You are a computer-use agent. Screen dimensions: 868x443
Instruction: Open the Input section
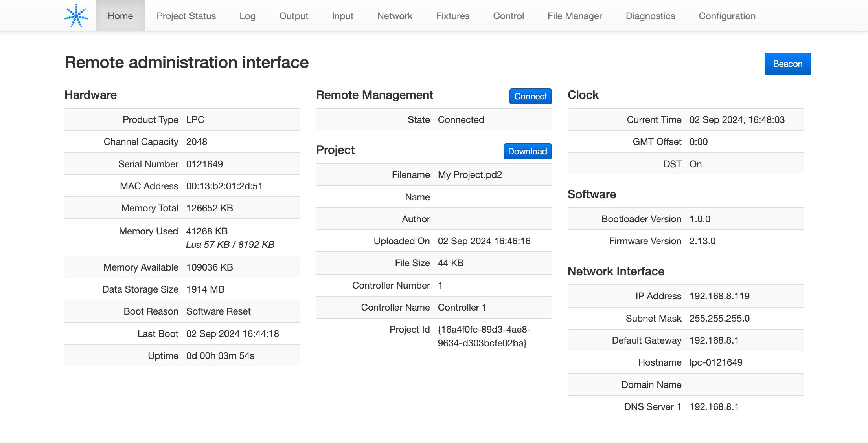(x=342, y=16)
